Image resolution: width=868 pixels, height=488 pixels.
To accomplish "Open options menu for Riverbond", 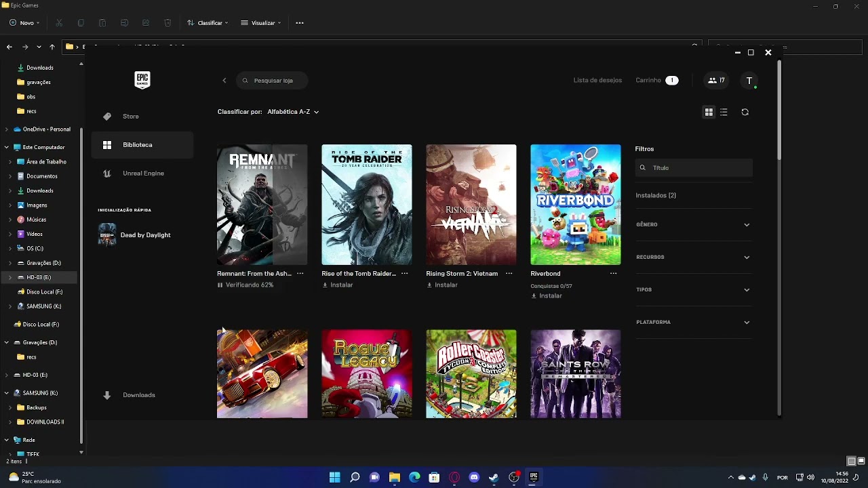I will click(614, 274).
